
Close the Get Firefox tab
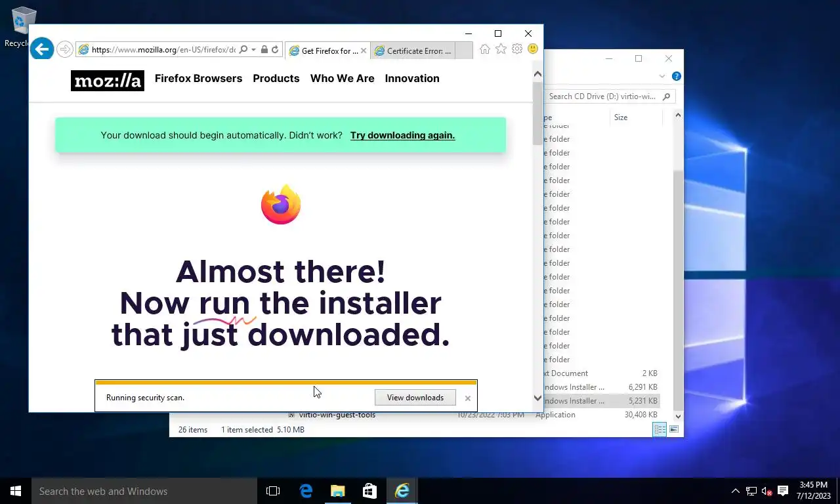tap(364, 51)
